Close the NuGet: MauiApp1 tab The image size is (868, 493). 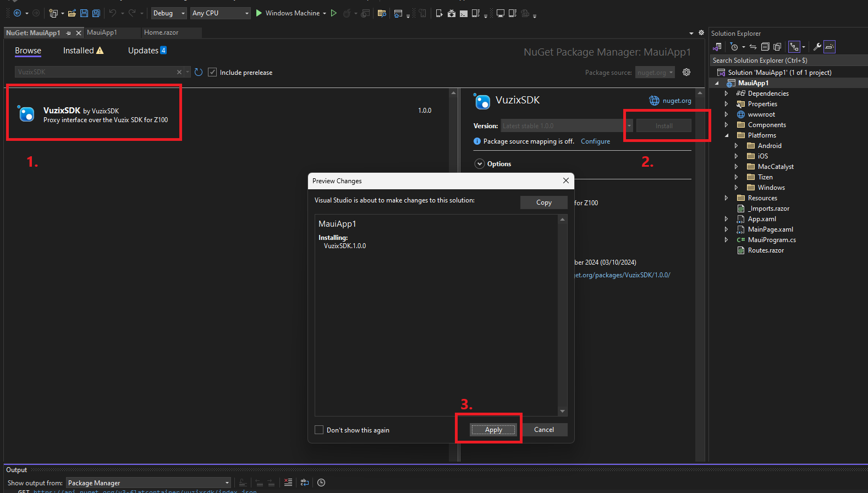tap(78, 33)
